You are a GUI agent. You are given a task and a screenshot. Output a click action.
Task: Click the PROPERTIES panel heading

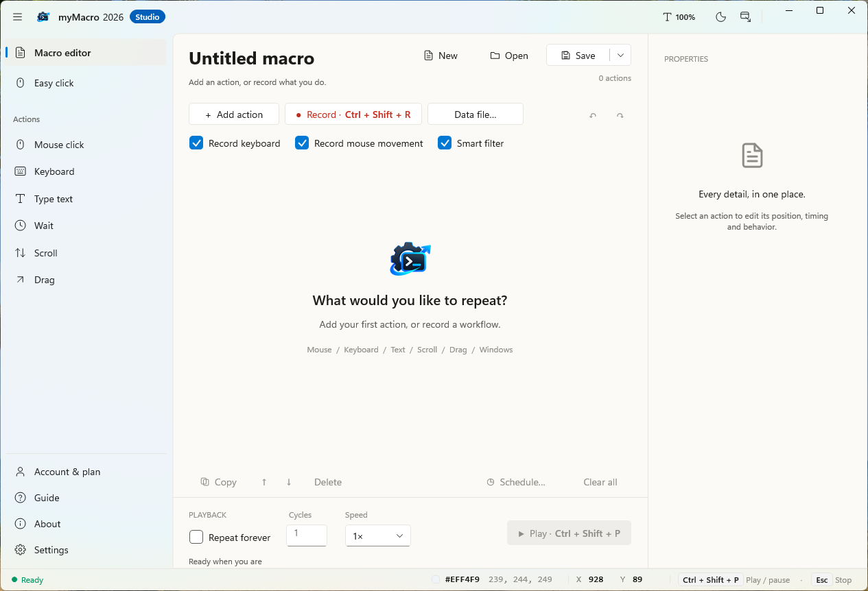point(686,59)
